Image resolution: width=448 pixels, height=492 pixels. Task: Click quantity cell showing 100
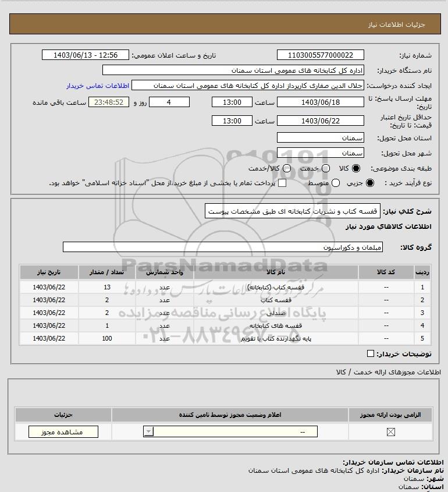click(x=107, y=338)
